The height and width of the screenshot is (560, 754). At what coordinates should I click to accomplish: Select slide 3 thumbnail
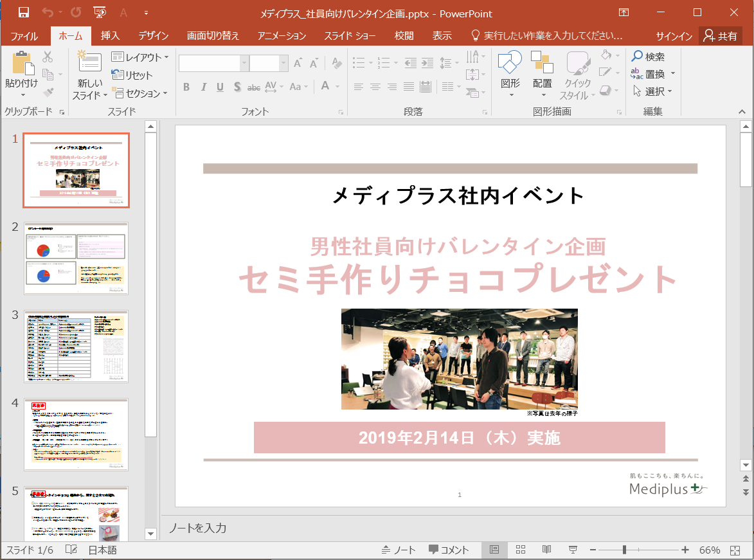click(x=76, y=347)
